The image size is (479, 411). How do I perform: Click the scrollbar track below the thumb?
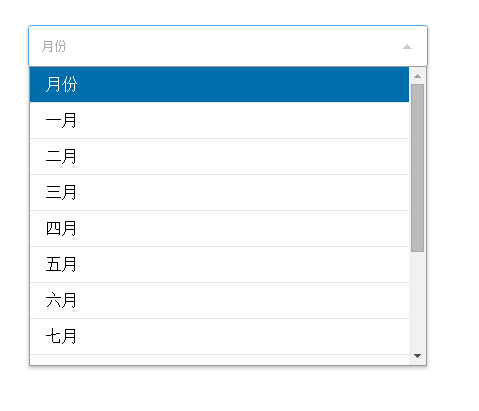417,300
